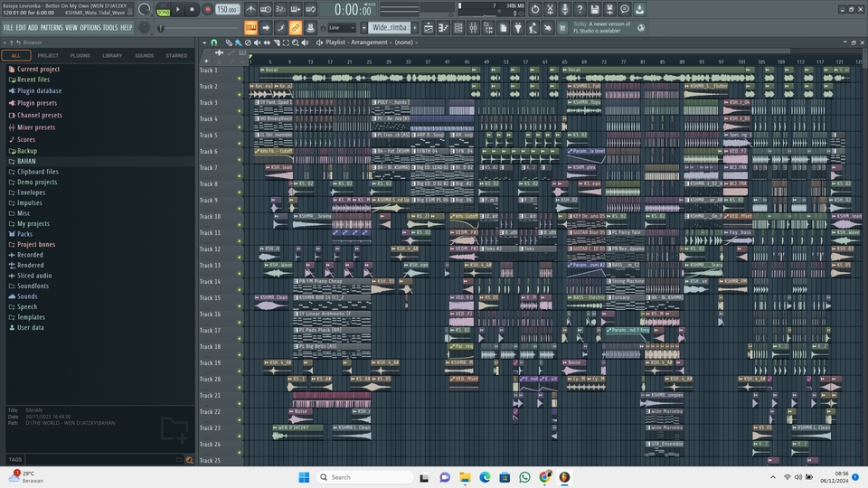868x488 pixels.
Task: Toggle the metronome icon
Action: coord(250,9)
